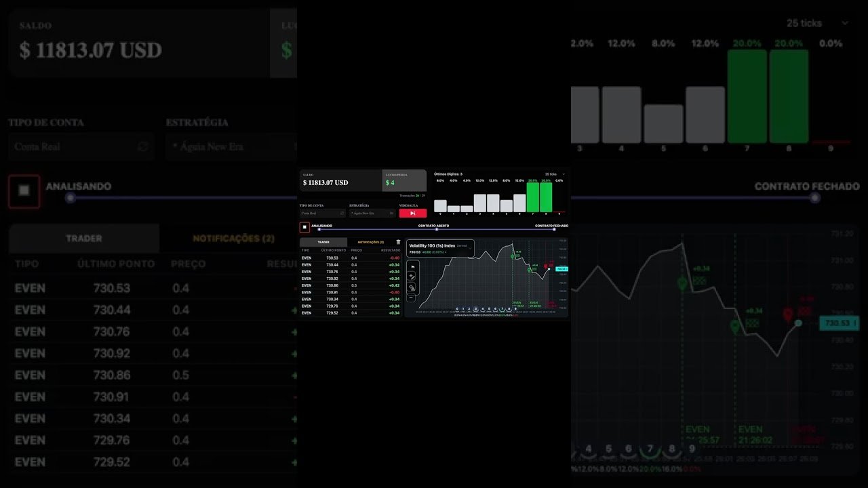This screenshot has width=868, height=488.
Task: Click the trash icon beside Notificações in center panel
Action: pos(398,242)
